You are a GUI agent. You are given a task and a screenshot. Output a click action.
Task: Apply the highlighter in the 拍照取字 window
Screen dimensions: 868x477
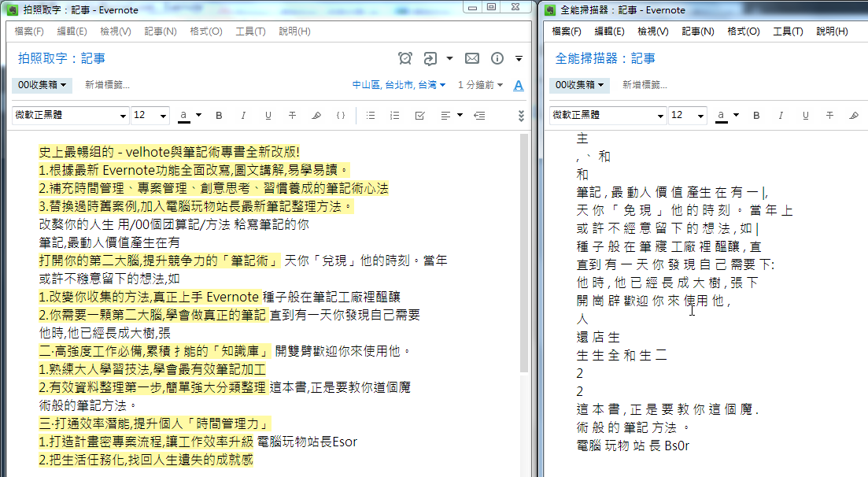pyautogui.click(x=316, y=115)
